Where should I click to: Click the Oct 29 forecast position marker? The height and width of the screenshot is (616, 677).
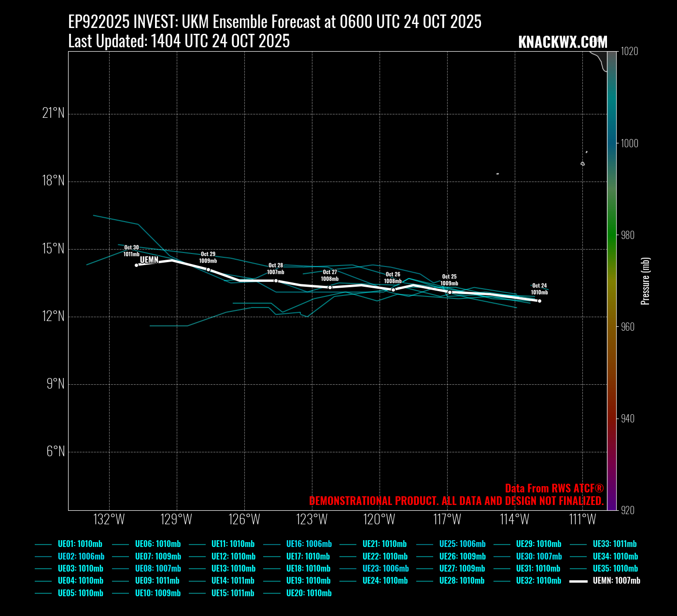208,269
